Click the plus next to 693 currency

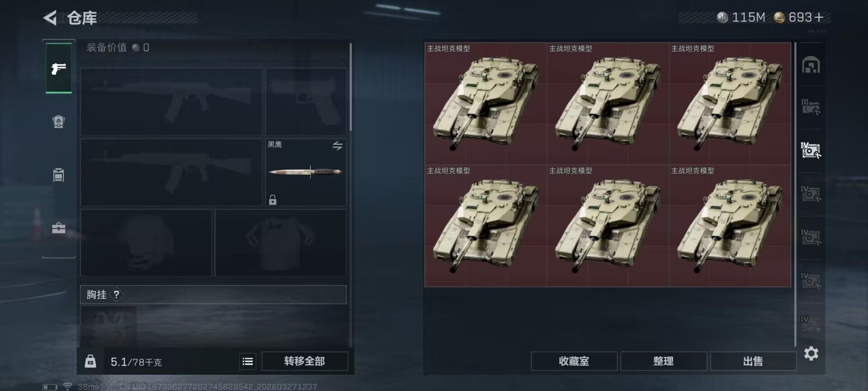(x=819, y=17)
